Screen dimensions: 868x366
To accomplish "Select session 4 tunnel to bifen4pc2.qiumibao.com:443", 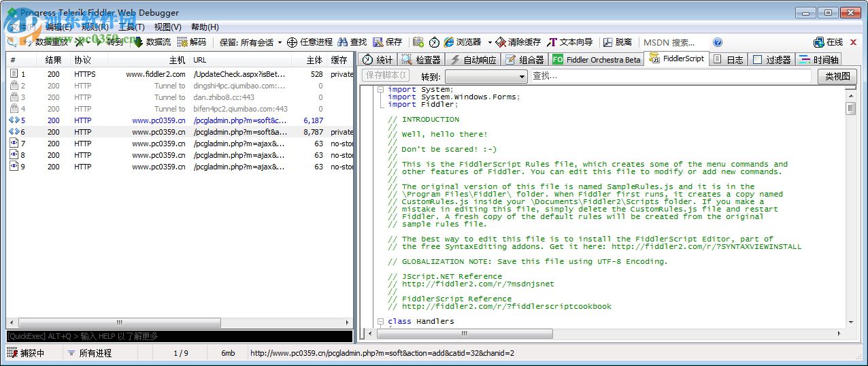I will click(x=180, y=109).
